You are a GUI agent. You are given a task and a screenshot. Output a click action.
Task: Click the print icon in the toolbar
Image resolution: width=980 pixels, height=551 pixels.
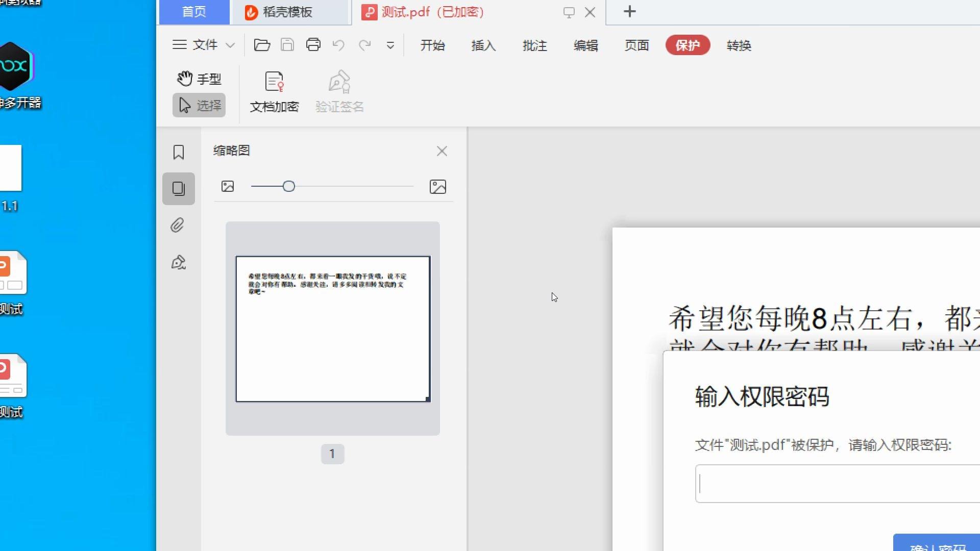(x=313, y=45)
